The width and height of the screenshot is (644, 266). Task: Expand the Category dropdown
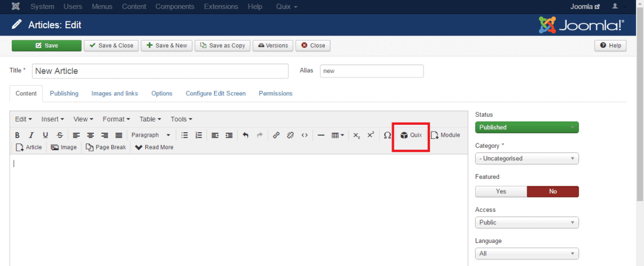(x=526, y=159)
